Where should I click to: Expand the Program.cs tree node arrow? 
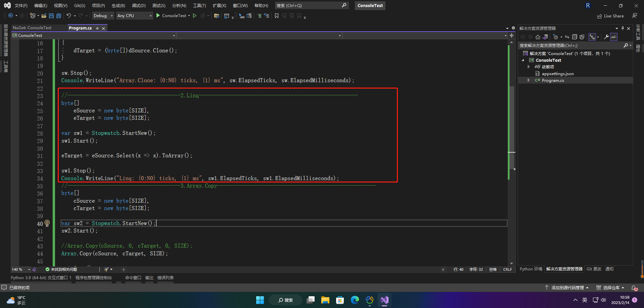pos(528,80)
